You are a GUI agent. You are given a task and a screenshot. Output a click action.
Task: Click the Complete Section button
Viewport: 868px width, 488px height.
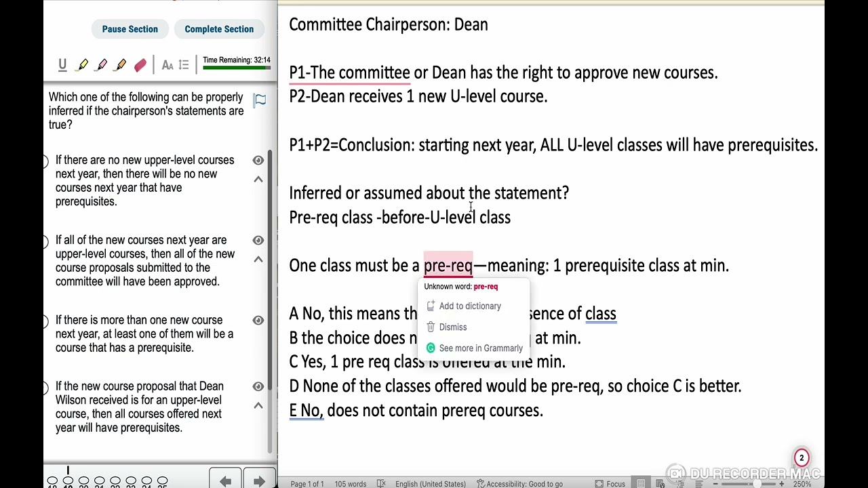click(x=219, y=29)
